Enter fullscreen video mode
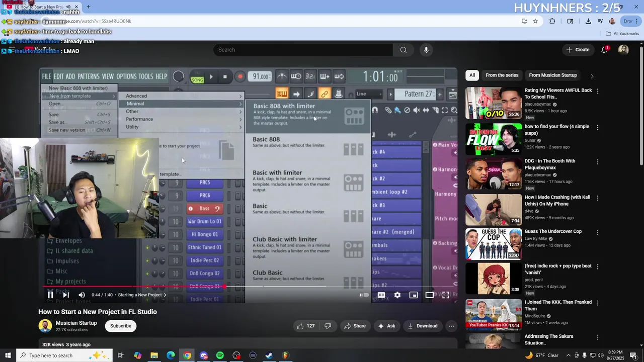Screen dimensions: 644x362 coord(446,295)
